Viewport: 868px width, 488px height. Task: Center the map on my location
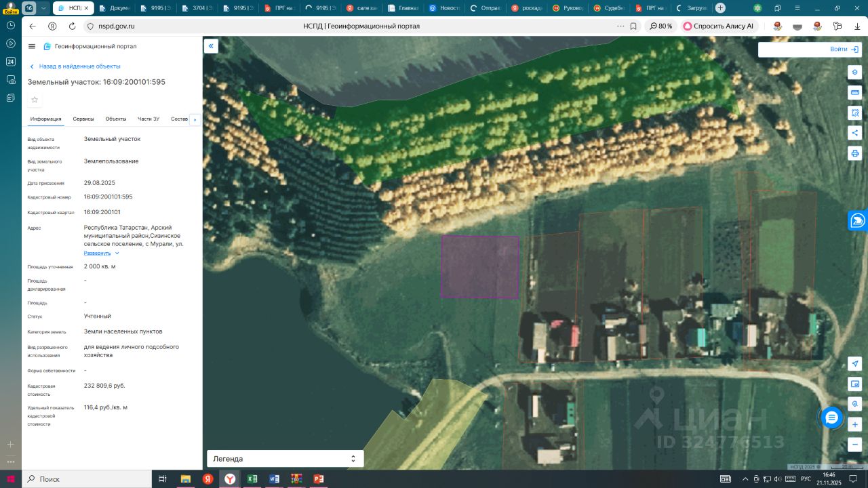pyautogui.click(x=855, y=364)
